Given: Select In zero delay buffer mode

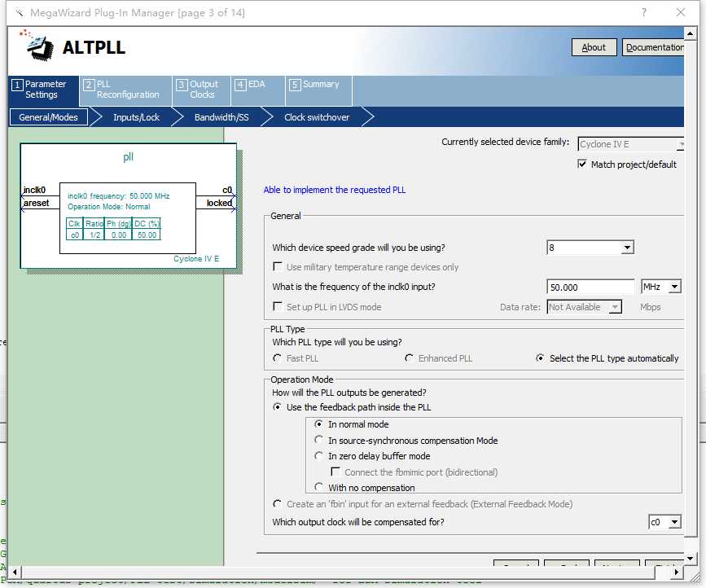Looking at the screenshot, I should [x=318, y=455].
